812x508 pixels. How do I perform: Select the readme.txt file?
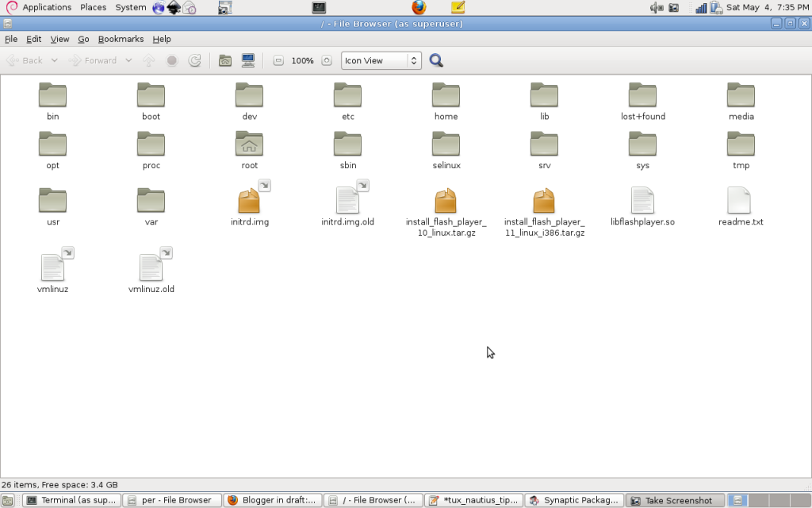(740, 201)
